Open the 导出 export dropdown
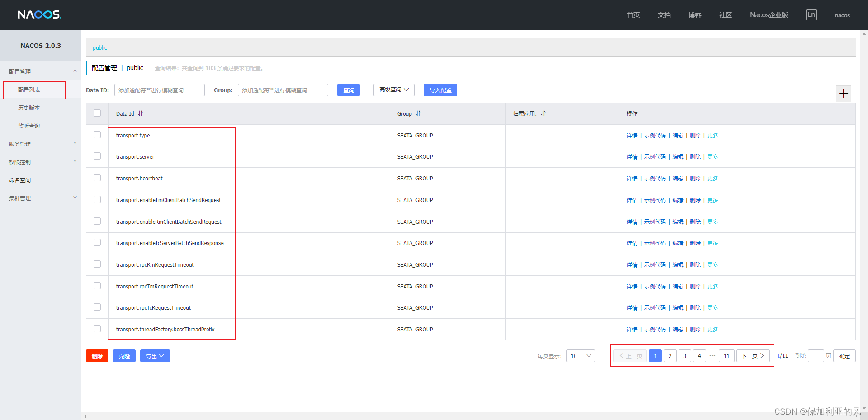The image size is (868, 420). click(x=155, y=356)
